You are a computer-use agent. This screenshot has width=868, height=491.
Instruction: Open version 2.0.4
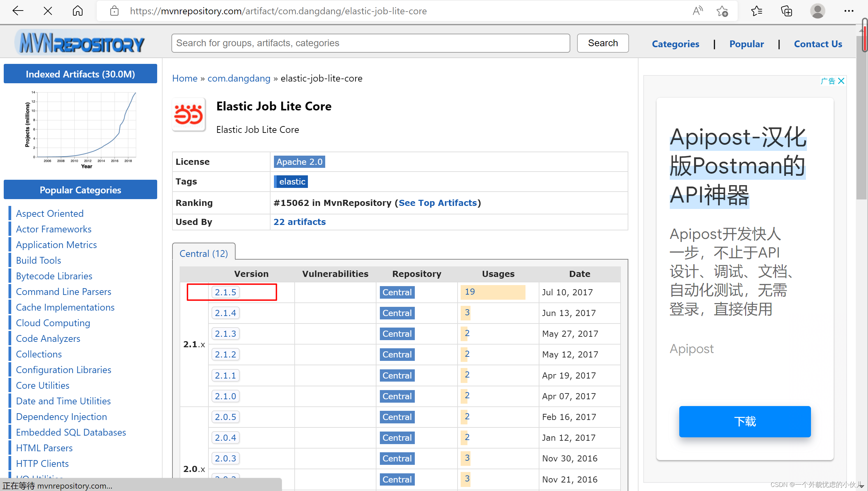coord(225,438)
